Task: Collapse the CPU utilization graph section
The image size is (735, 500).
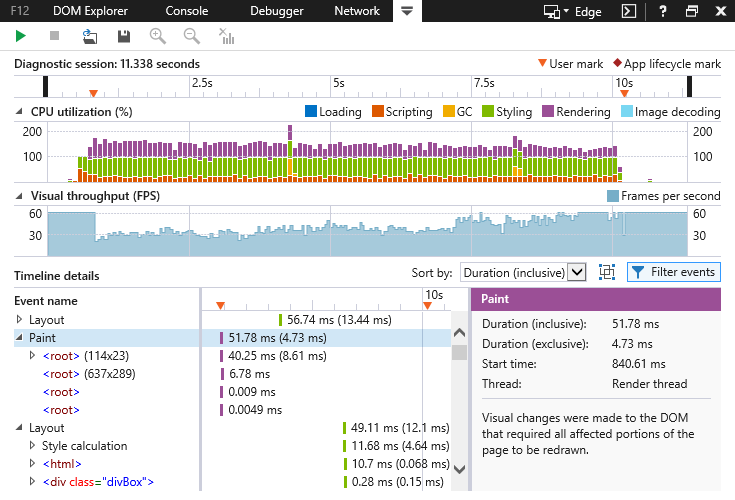Action: [x=21, y=112]
